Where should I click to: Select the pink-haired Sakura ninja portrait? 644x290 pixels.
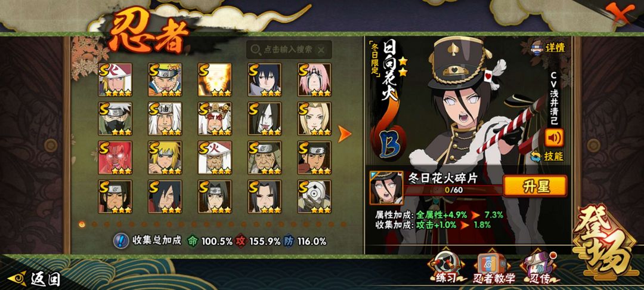pyautogui.click(x=314, y=80)
